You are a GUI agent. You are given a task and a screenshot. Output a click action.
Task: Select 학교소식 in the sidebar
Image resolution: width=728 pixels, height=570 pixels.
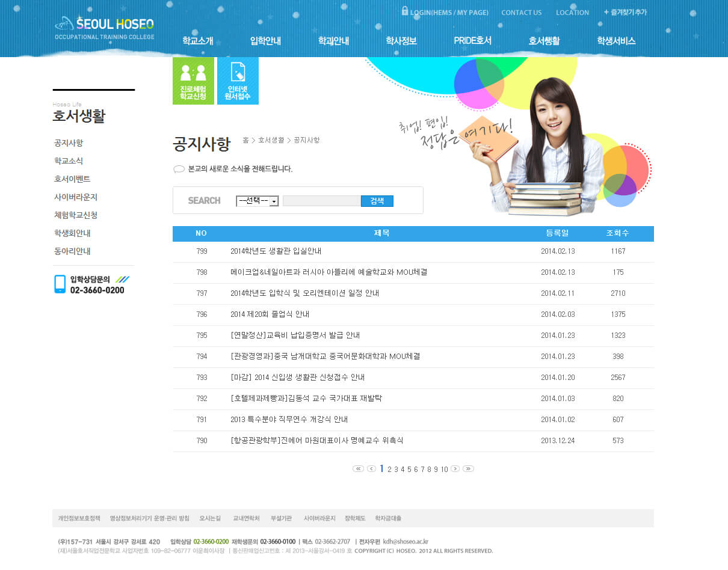(69, 161)
